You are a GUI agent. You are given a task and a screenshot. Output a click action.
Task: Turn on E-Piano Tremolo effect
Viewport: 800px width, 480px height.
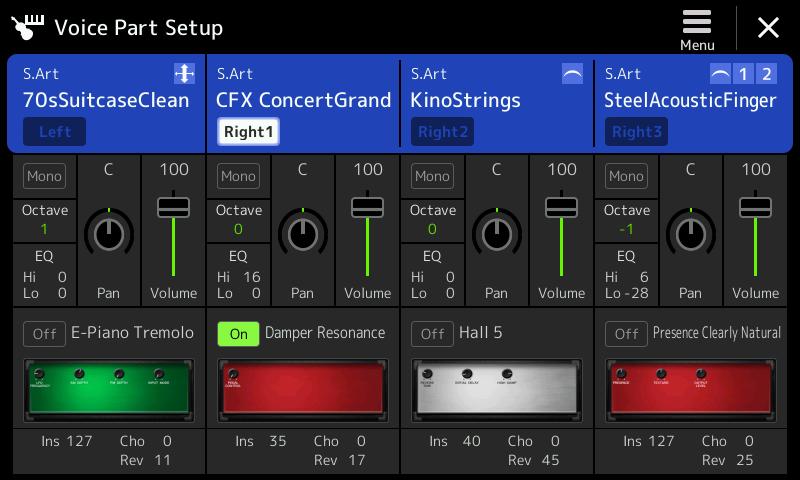coord(44,334)
